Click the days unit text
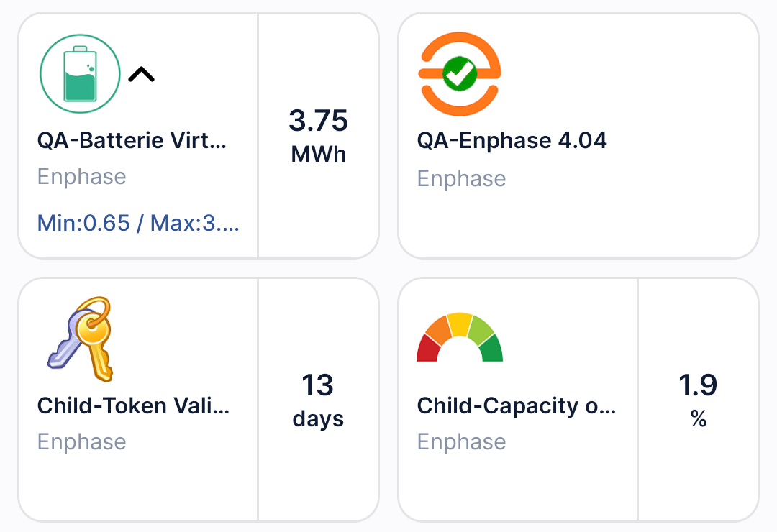The image size is (777, 532). tap(318, 418)
